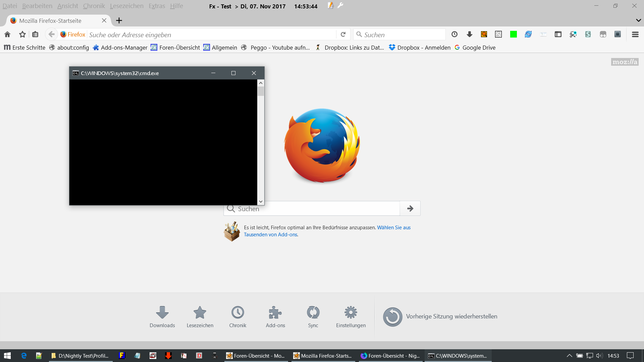The image size is (644, 362).
Task: Click the start page Suchen field
Action: (315, 209)
